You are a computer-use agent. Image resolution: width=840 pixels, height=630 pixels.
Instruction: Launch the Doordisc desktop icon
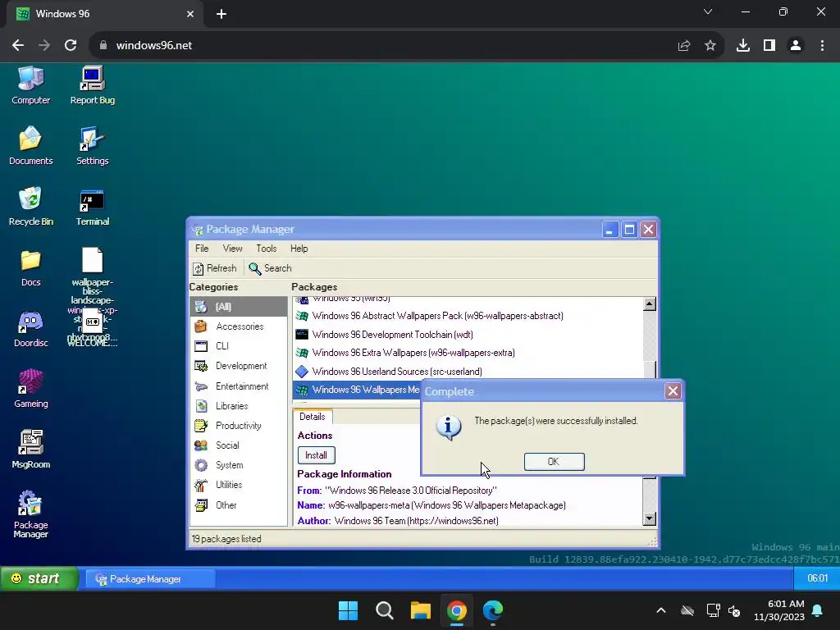(30, 328)
